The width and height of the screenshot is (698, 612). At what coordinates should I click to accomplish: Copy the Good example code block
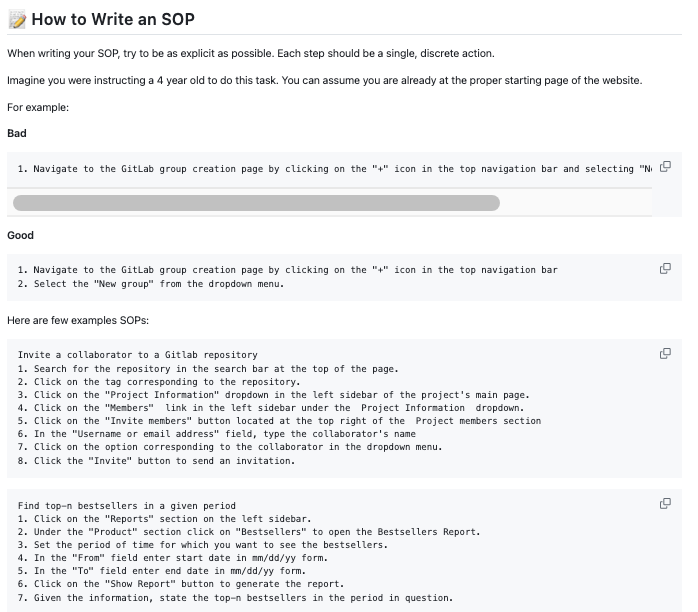pyautogui.click(x=665, y=268)
